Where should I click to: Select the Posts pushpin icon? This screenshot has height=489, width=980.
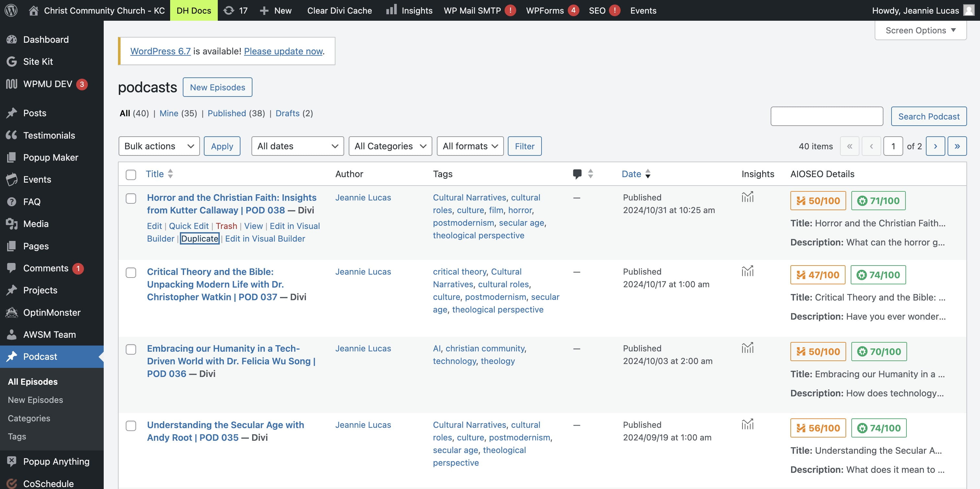pos(12,113)
